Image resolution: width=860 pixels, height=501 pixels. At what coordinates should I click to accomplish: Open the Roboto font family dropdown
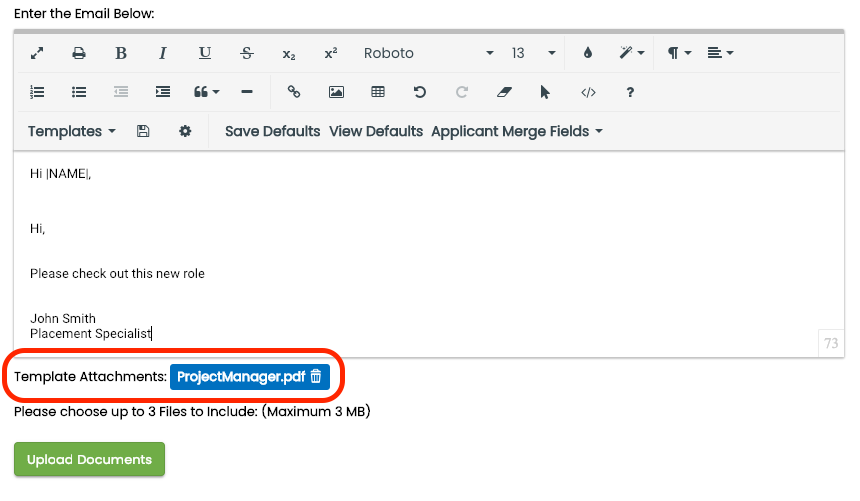click(x=428, y=53)
